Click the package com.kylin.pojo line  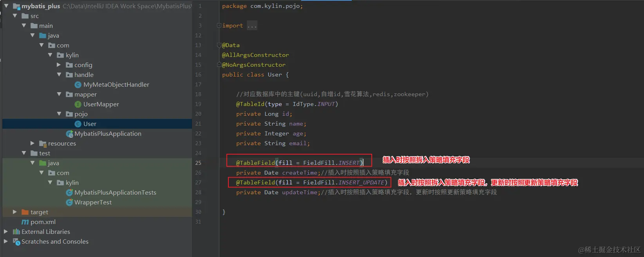262,6
